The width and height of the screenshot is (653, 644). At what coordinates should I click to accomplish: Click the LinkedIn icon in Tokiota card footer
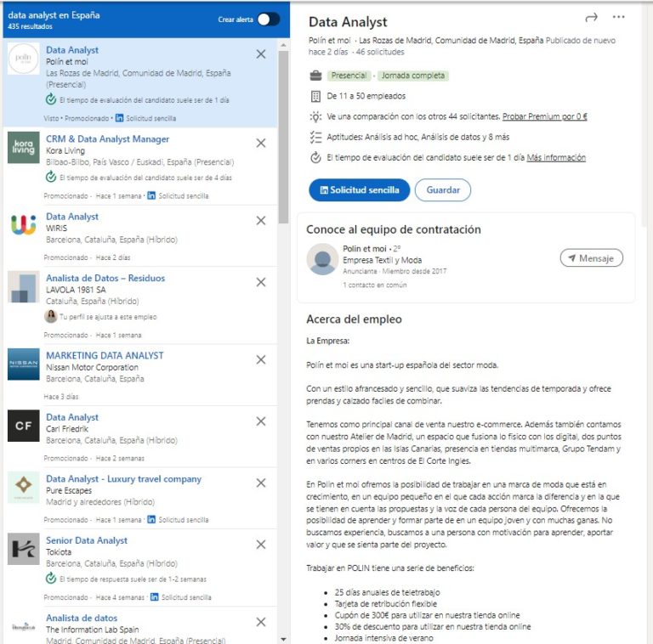point(154,596)
